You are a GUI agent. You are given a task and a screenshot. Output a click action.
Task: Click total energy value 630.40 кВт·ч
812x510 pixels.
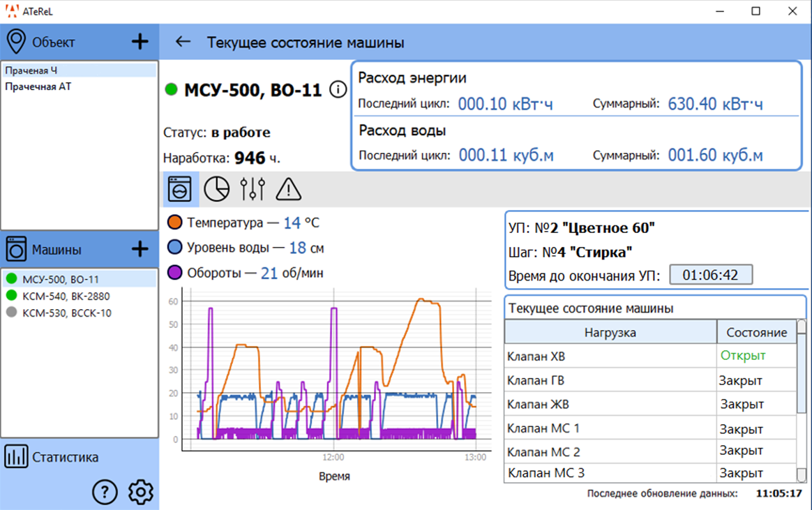click(x=715, y=104)
